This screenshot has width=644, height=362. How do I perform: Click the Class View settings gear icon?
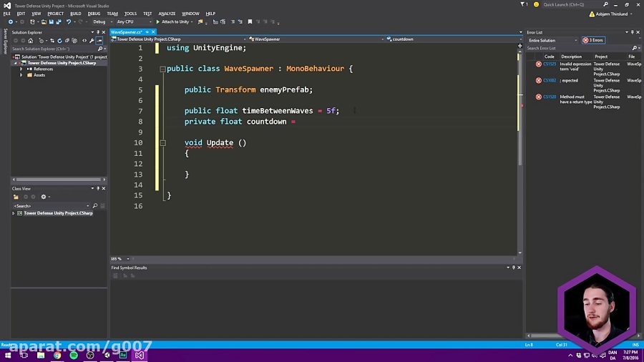[x=43, y=197]
